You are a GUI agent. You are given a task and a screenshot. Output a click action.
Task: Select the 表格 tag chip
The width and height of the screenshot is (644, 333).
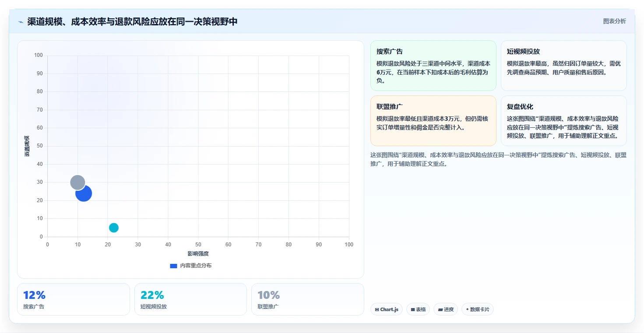418,309
